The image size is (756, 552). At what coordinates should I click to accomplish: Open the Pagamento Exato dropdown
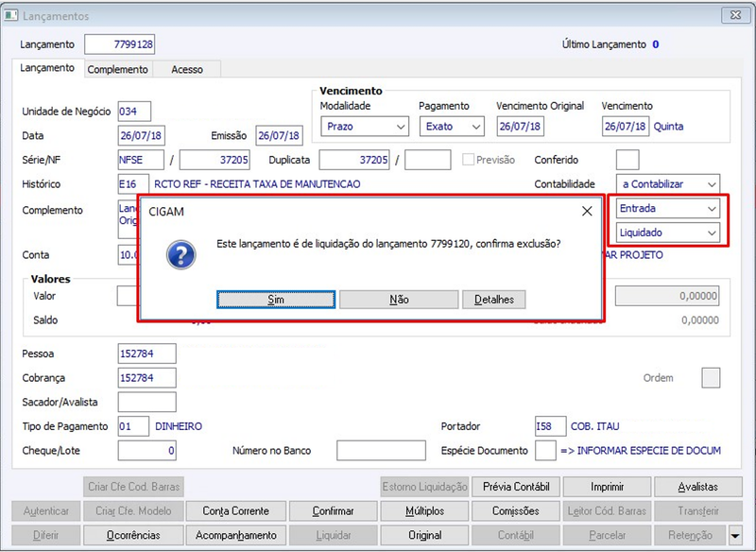tap(452, 127)
